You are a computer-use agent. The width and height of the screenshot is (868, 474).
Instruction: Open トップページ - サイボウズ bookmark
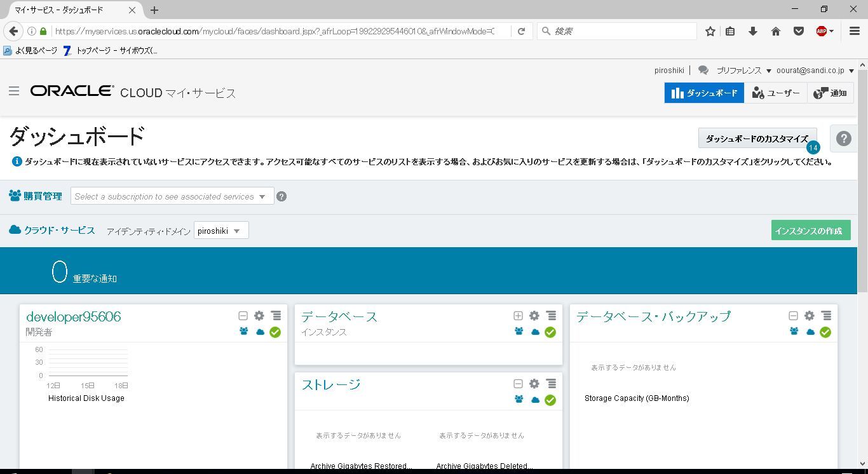(110, 50)
